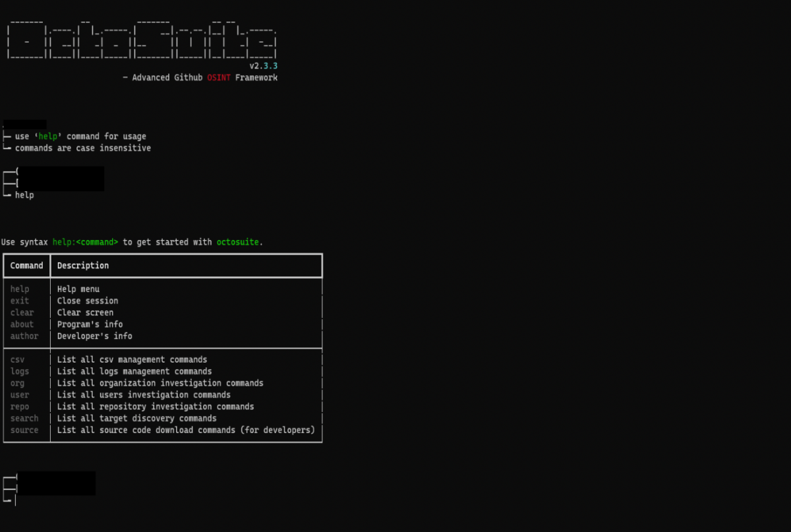Click 'List all users investigation commands'
The image size is (791, 532).
[x=144, y=395]
